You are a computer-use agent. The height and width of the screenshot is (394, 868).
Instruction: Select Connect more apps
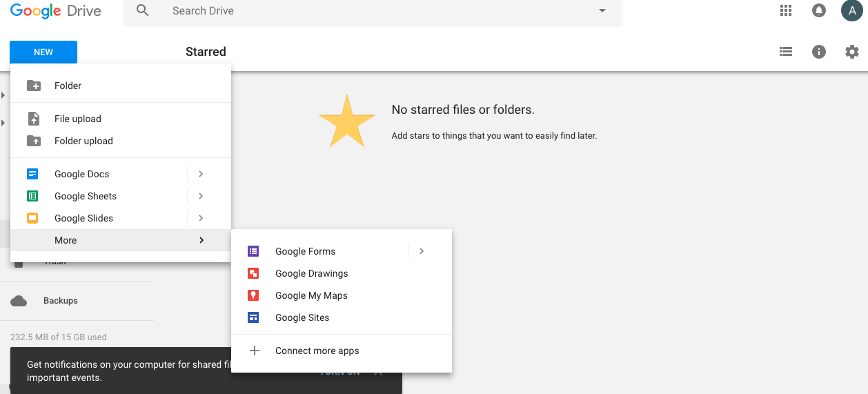317,351
